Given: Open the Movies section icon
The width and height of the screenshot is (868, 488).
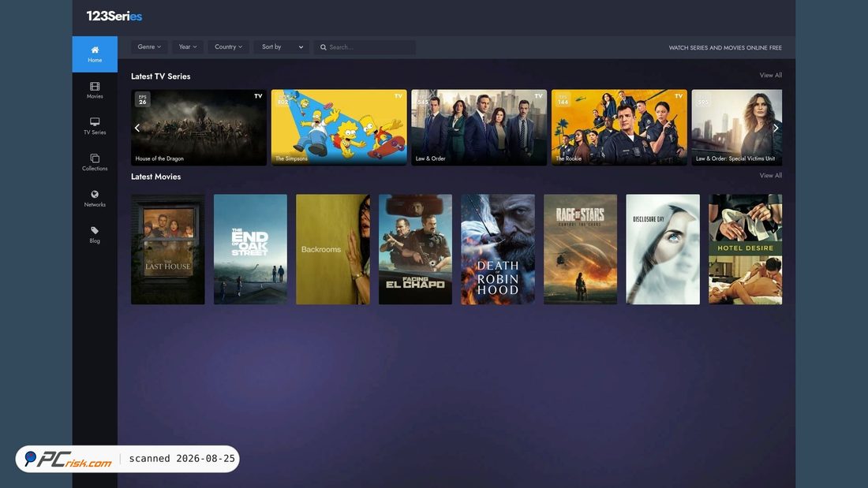Looking at the screenshot, I should point(95,86).
